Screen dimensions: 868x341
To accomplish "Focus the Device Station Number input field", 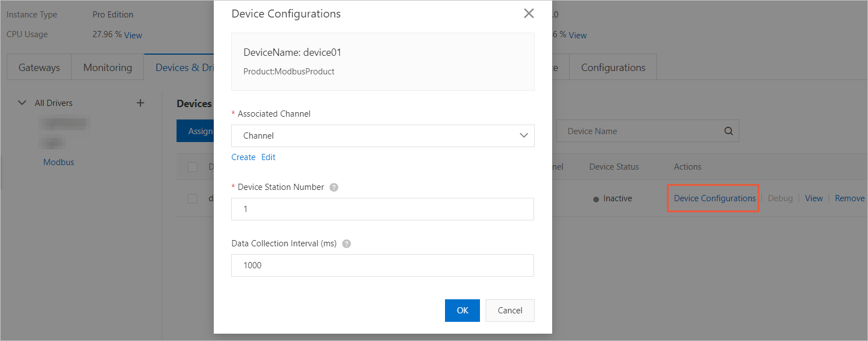I will tap(382, 209).
